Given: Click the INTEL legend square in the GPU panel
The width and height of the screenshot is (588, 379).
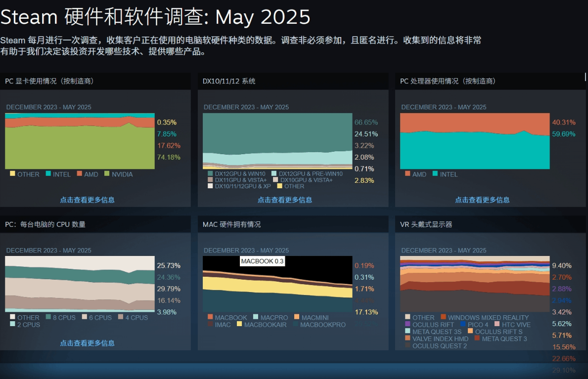Looking at the screenshot, I should click(48, 173).
